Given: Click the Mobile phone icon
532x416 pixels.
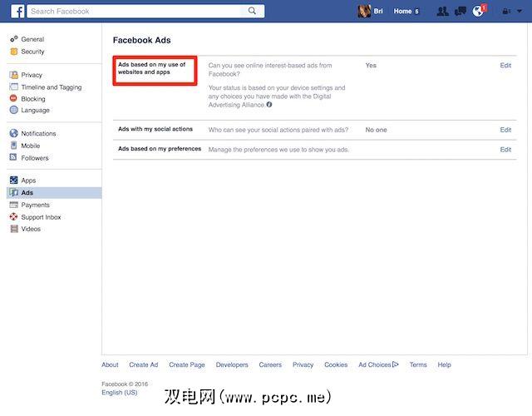Looking at the screenshot, I should point(13,146).
